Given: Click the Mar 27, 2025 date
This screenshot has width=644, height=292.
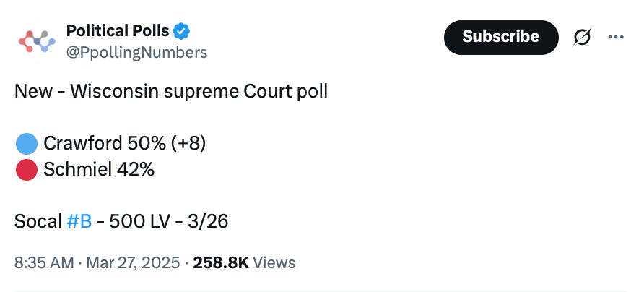Looking at the screenshot, I should pos(133,263).
